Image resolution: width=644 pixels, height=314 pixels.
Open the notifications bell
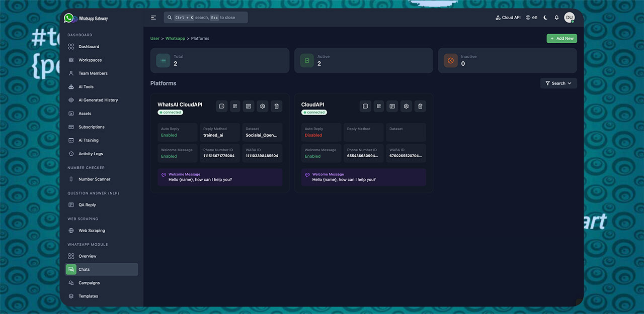pos(556,18)
